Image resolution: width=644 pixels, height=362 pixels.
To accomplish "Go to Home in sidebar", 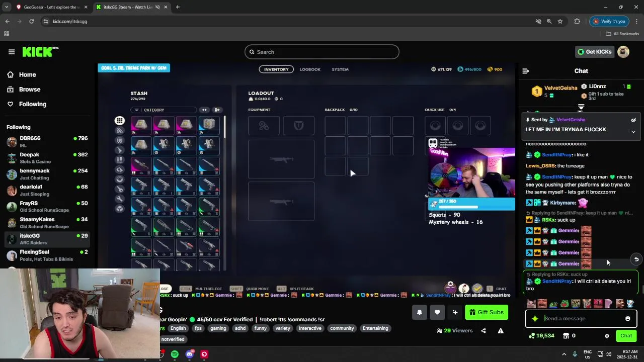I will point(27,74).
